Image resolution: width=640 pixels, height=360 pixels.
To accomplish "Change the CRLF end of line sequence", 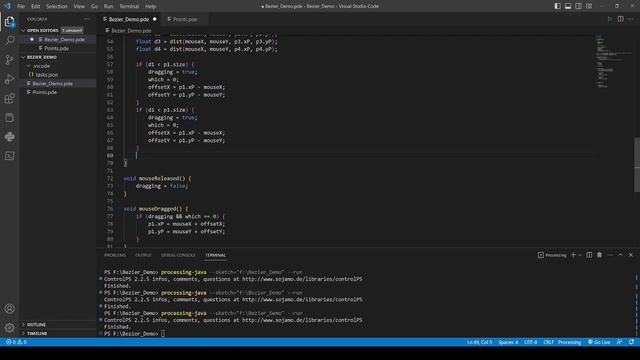I will tap(548, 342).
